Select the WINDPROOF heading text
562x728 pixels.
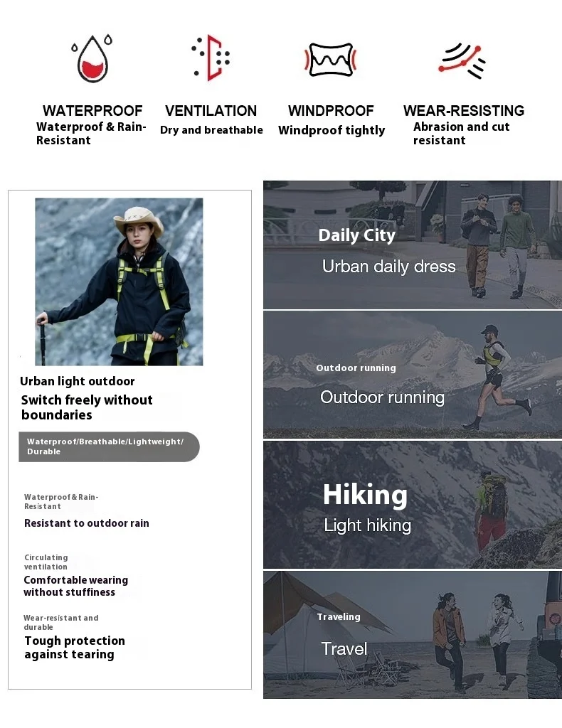point(331,110)
